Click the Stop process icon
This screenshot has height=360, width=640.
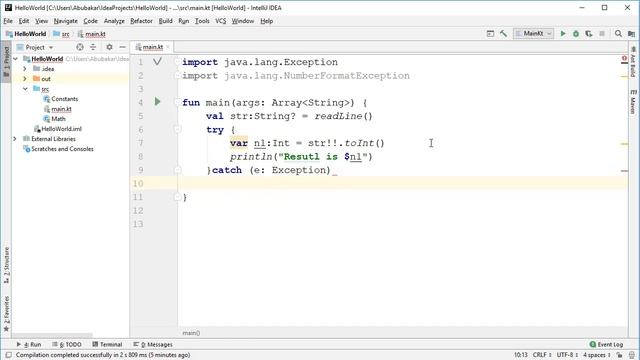(602, 33)
